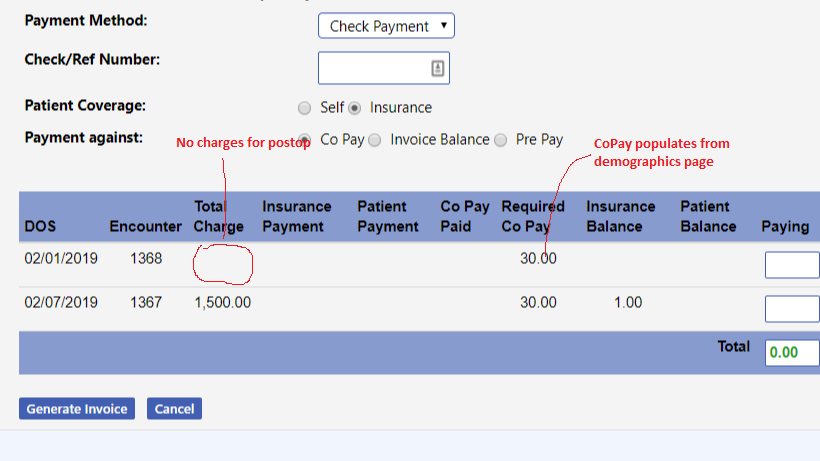820x461 pixels.
Task: Select Pre Pay payment against option
Action: [x=500, y=140]
